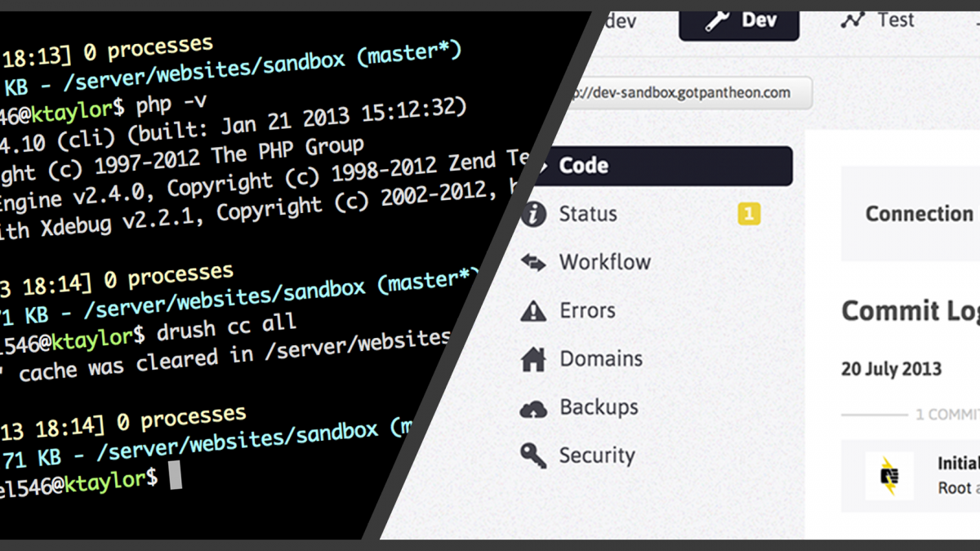Click the arrows icon beside Workflow
The height and width of the screenshot is (551, 980).
pyautogui.click(x=533, y=263)
